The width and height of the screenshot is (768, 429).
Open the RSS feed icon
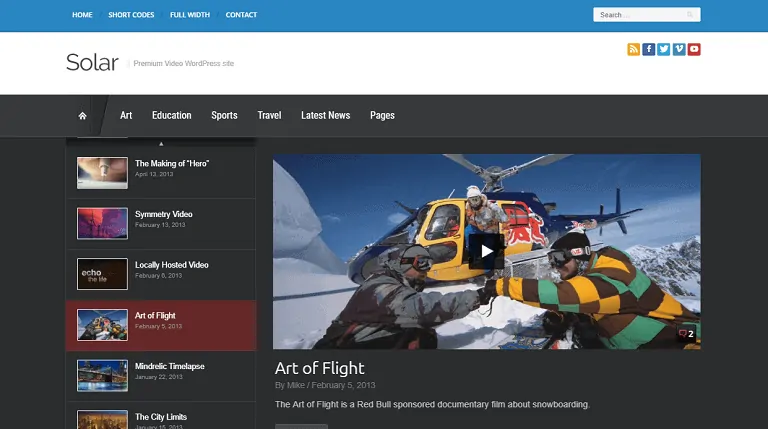(633, 49)
